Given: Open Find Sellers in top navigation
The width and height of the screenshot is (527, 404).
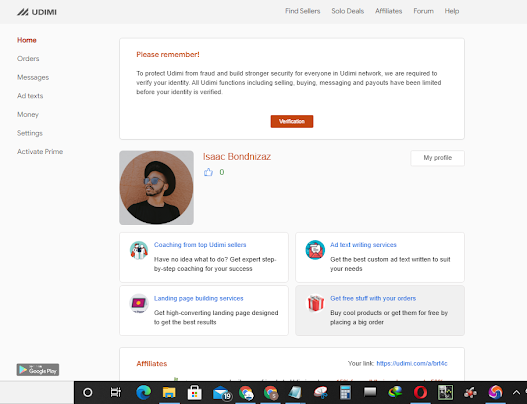Looking at the screenshot, I should click(302, 11).
